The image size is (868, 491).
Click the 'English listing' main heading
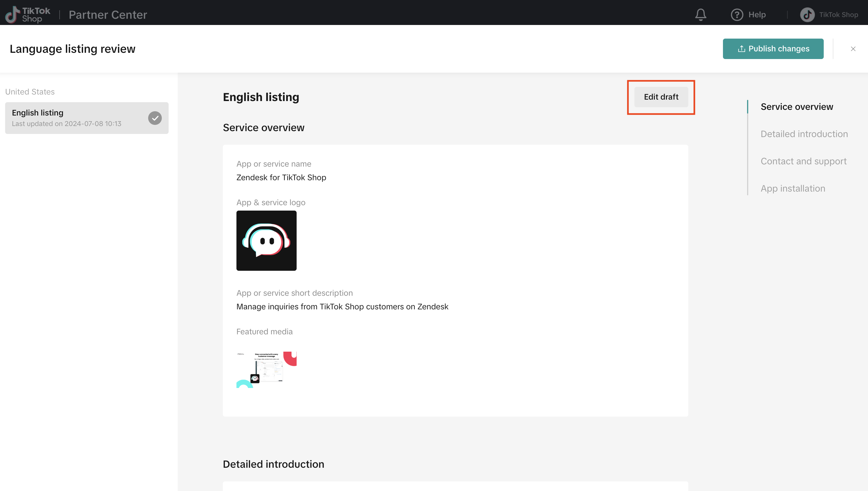tap(261, 97)
